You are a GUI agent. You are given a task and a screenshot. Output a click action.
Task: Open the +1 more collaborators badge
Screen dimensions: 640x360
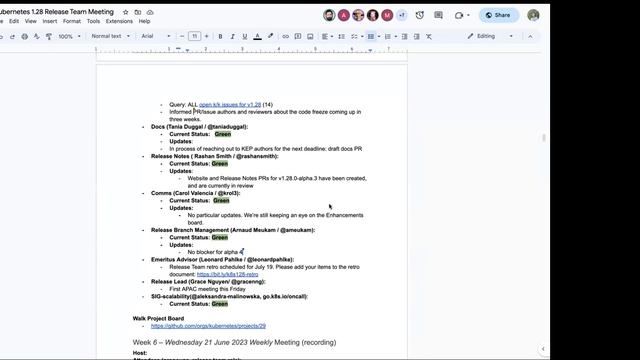[402, 15]
